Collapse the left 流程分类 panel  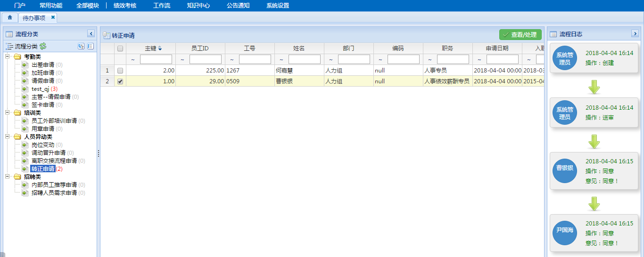pos(91,33)
